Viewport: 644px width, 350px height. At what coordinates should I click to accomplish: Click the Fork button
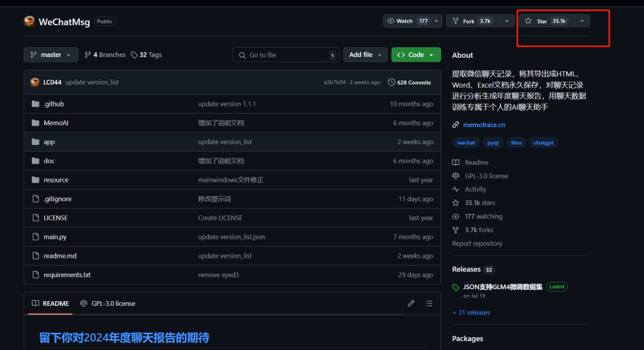[473, 21]
